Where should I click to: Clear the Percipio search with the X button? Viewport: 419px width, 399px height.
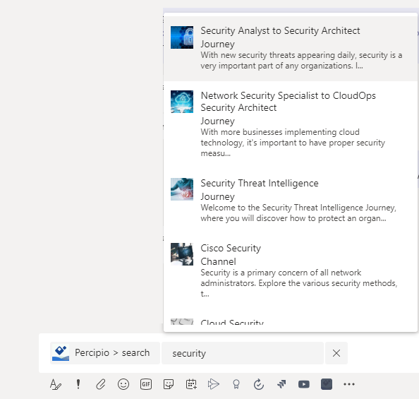tap(336, 353)
